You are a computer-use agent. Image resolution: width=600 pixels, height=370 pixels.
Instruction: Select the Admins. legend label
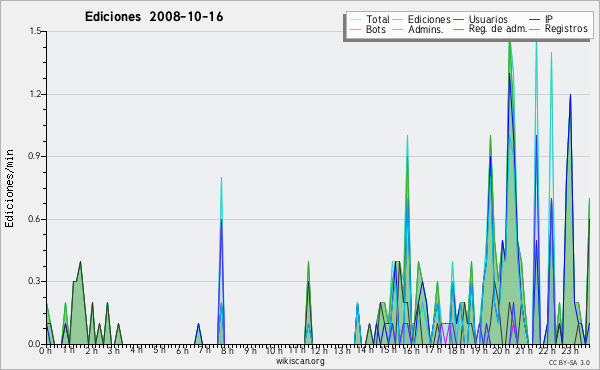click(426, 29)
